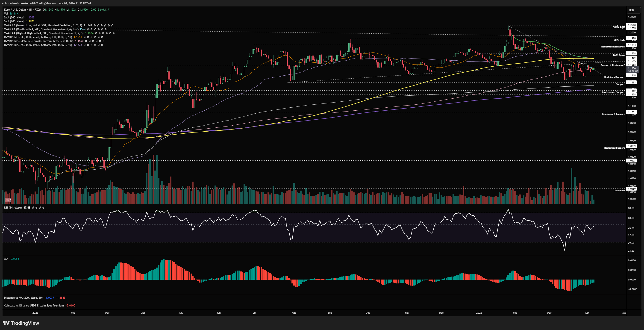The width and height of the screenshot is (644, 330).
Task: Expand Coinbase vs Binance USDT Bitcoin Spot Premium pane
Action: [x=34, y=306]
